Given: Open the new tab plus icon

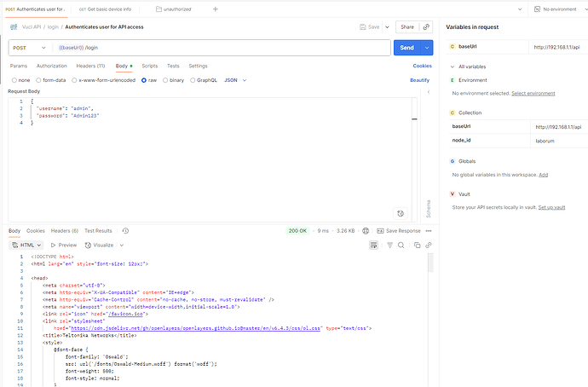Looking at the screenshot, I should [216, 9].
